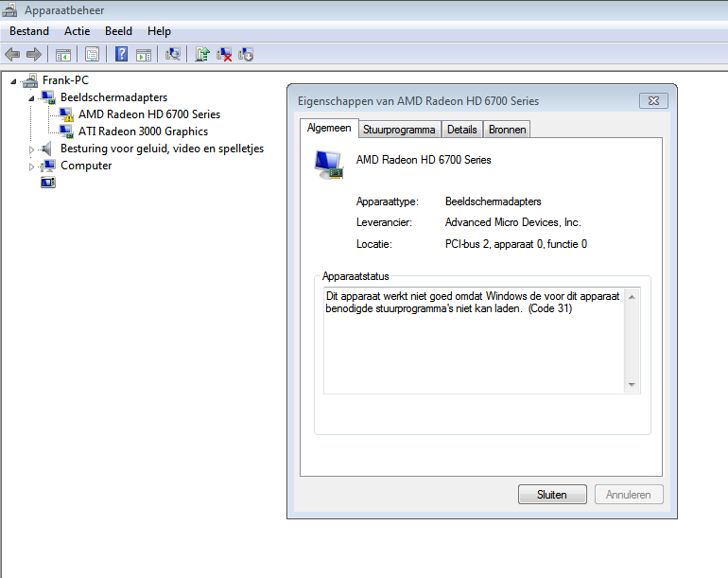Image resolution: width=728 pixels, height=578 pixels.
Task: Scan for hardware changes icon
Action: point(173,54)
